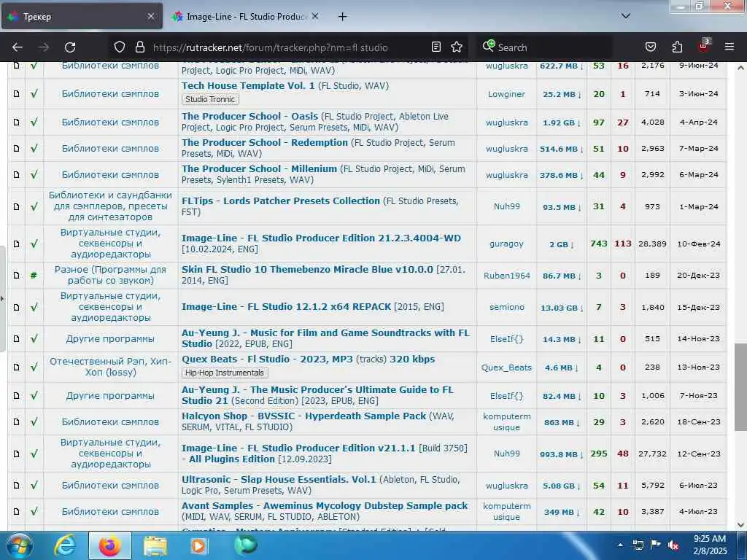
Task: Download 993.8 MB torrent by Nuh99
Action: 562,454
